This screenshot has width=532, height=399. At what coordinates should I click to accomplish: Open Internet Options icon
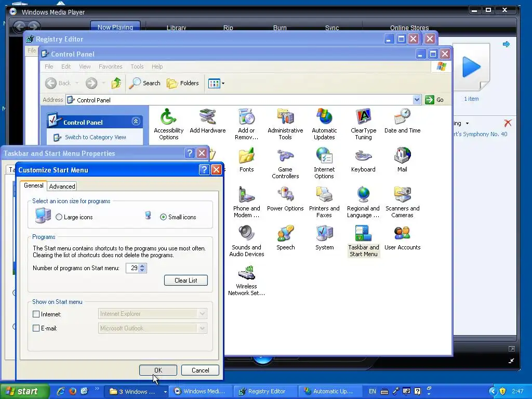324,163
